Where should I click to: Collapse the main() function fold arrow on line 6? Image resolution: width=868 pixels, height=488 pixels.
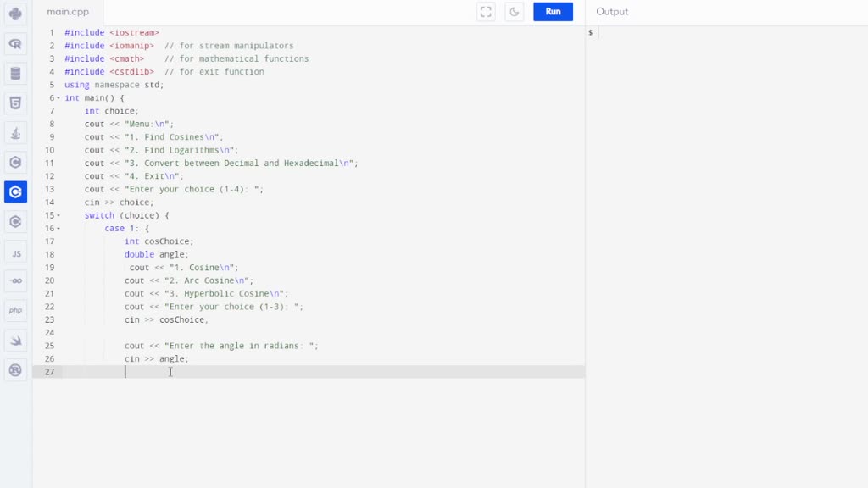click(x=58, y=98)
